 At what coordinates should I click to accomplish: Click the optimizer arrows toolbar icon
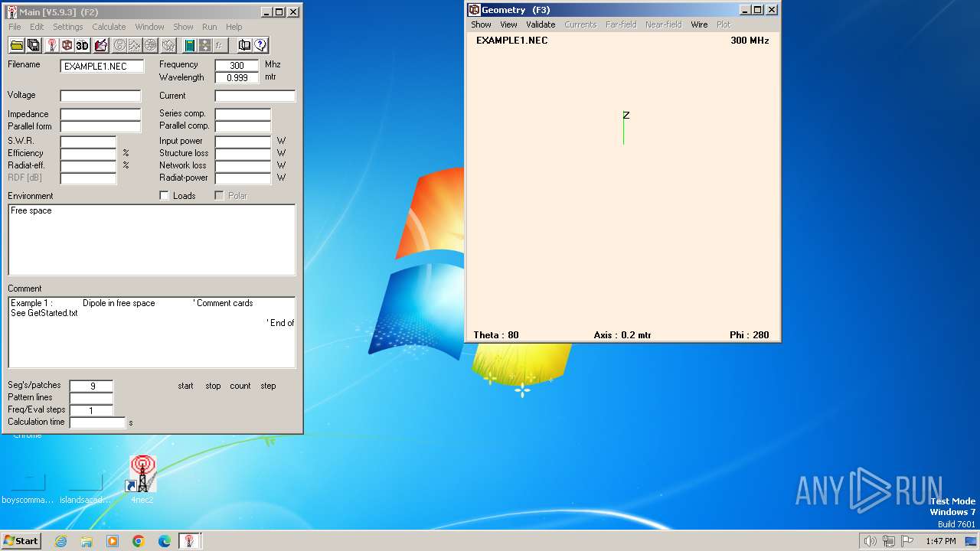204,46
